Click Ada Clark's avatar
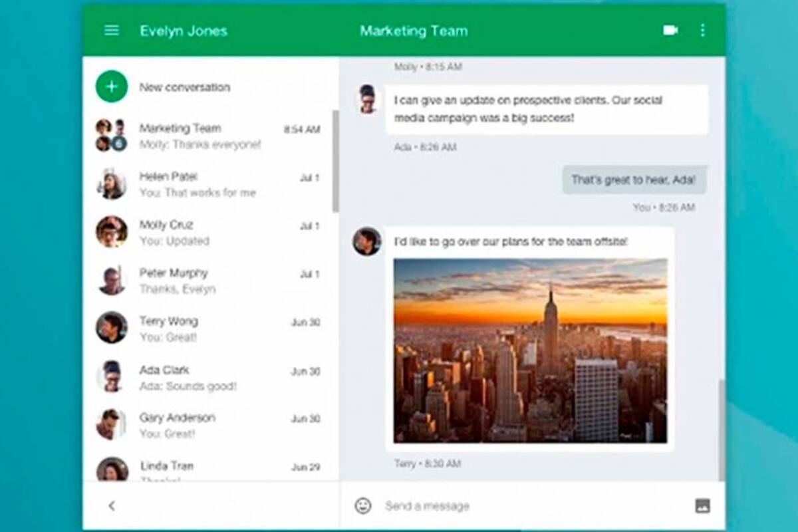Viewport: 798px width, 532px height. point(111,376)
